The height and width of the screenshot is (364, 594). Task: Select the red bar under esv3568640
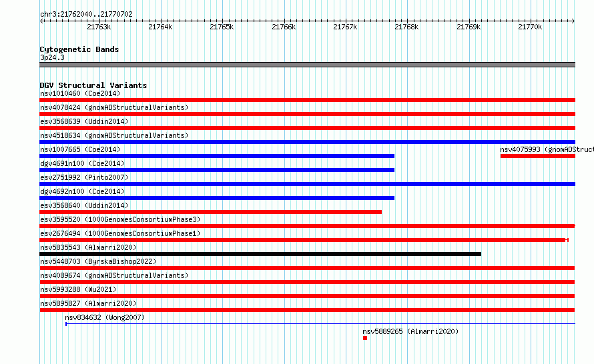click(x=210, y=212)
